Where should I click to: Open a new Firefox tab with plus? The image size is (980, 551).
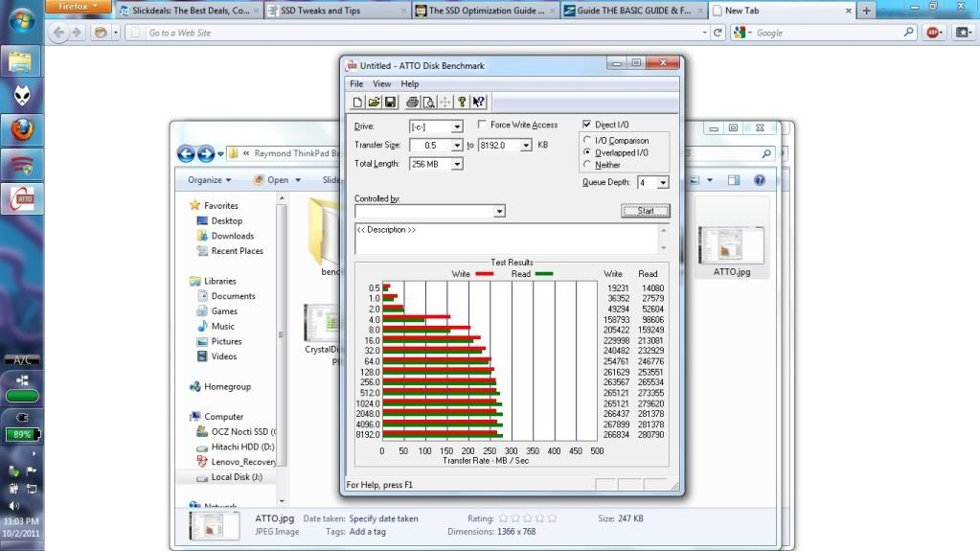866,11
